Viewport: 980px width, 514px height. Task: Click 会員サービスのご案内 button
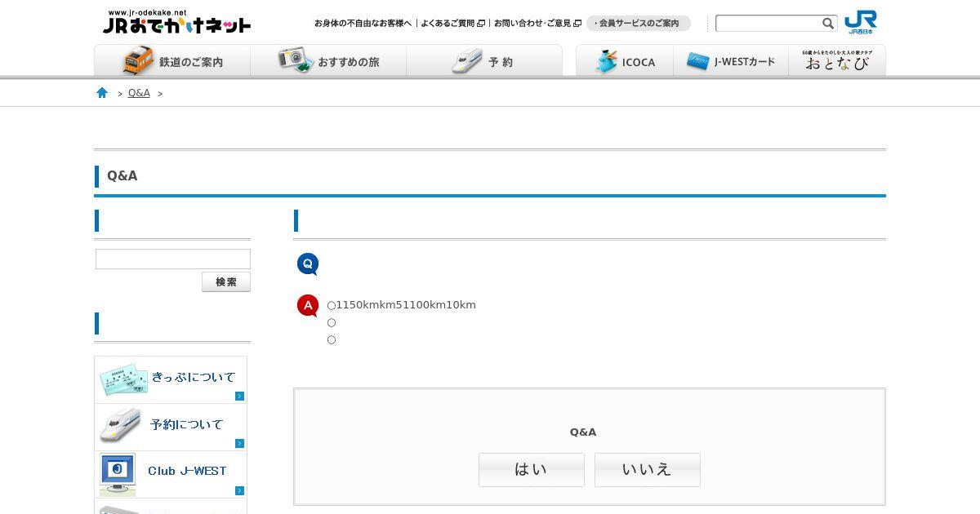[x=639, y=24]
